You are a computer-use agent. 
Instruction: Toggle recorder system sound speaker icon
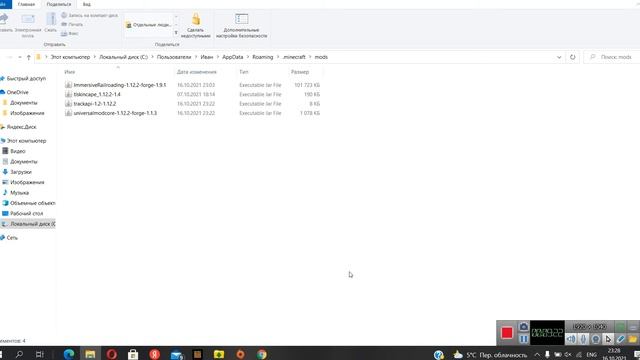(x=571, y=339)
